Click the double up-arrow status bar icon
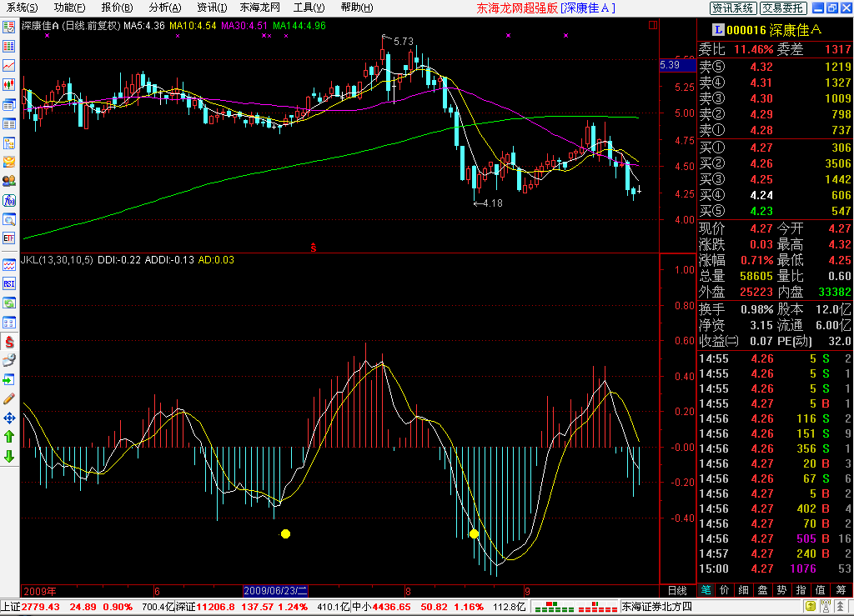Image resolution: width=854 pixels, height=616 pixels. (x=841, y=607)
